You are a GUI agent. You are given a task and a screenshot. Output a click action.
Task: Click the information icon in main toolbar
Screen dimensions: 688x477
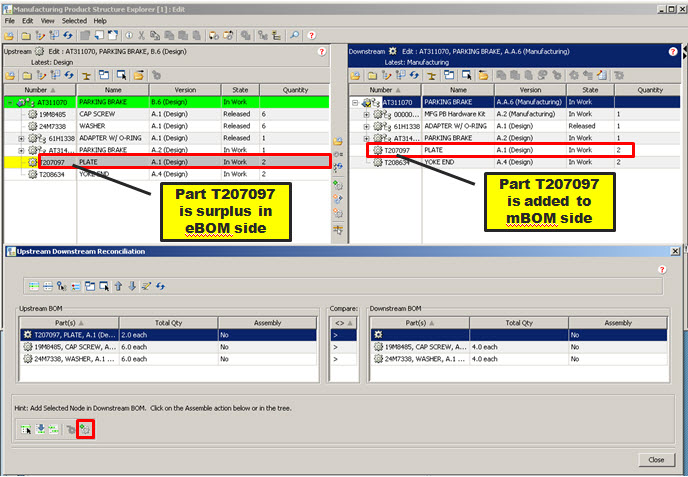tap(129, 36)
